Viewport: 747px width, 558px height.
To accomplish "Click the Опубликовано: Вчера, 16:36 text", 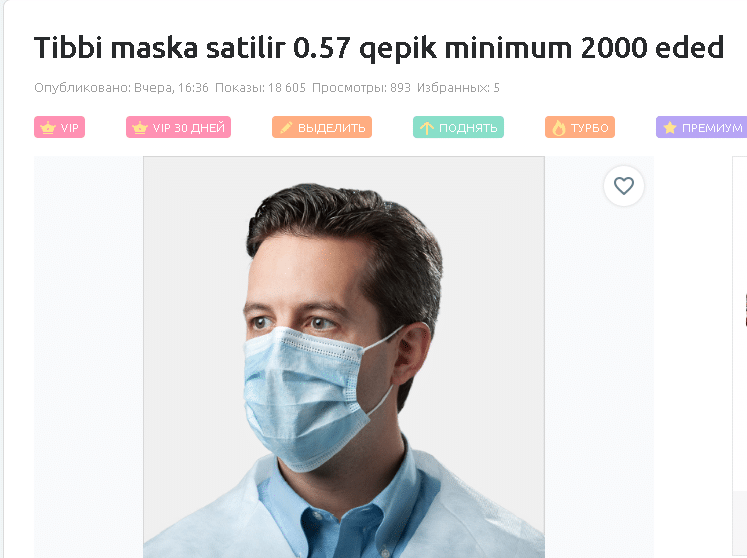I will coord(121,88).
